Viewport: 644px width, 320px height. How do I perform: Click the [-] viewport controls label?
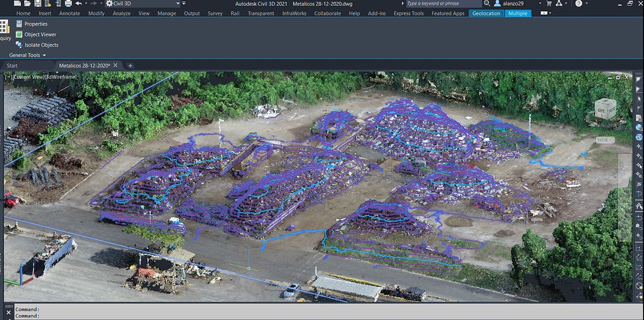8,77
